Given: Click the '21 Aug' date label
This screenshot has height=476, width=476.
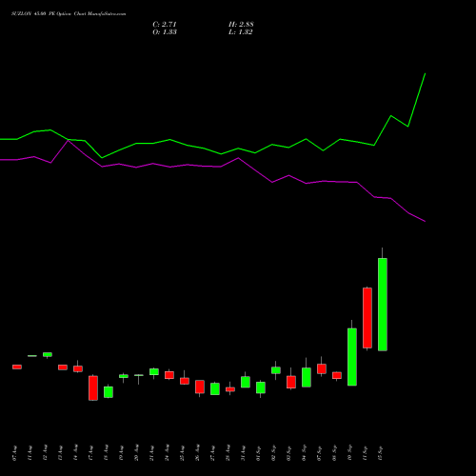Looking at the screenshot, I should tap(151, 453).
